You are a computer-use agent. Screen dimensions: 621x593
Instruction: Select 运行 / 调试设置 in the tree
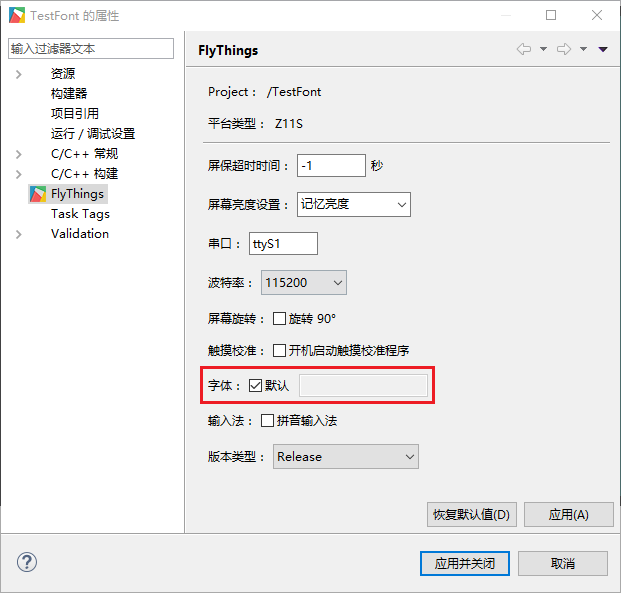92,134
